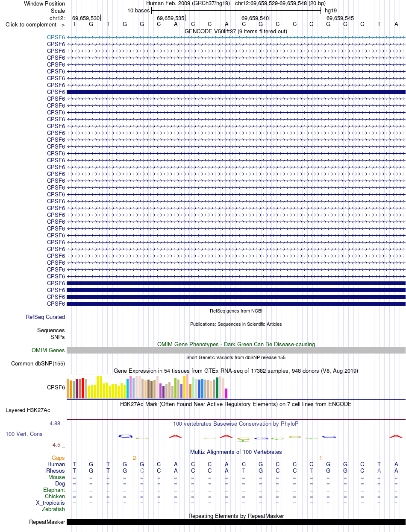
Task: Click the Chicken alignment row label
Action: pos(55,497)
